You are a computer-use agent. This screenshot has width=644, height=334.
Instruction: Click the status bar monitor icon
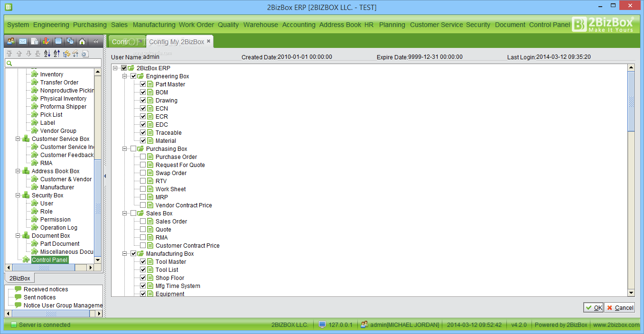tap(322, 325)
